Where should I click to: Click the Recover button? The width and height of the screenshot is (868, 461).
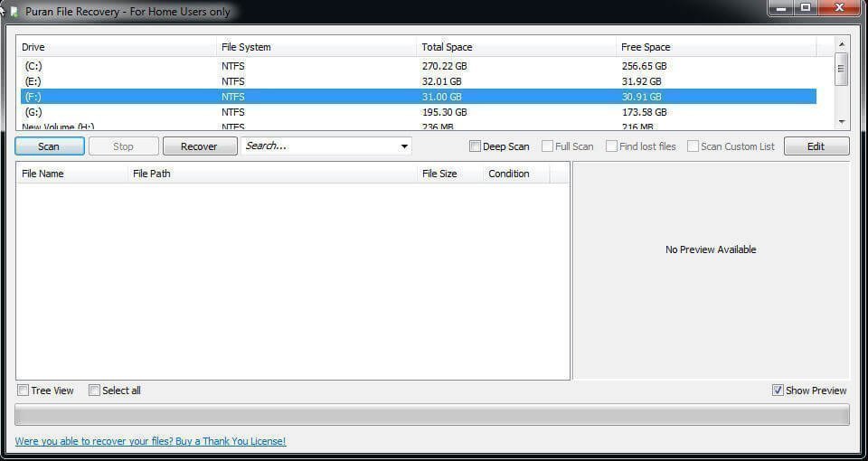click(x=199, y=146)
